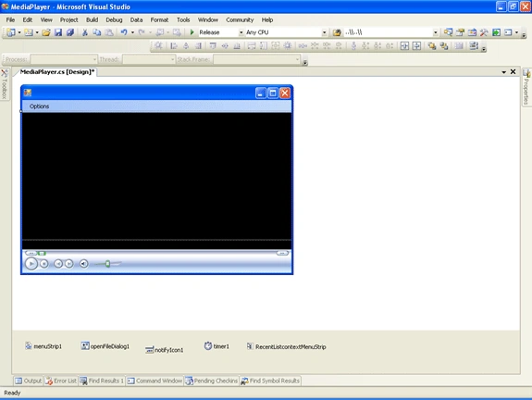Click the Save icon in toolbar
Viewport: 532px width, 400px height.
58,32
